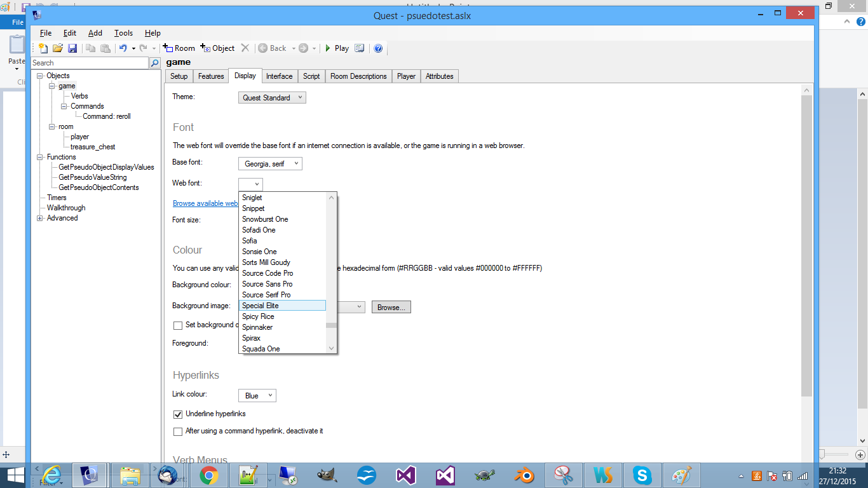
Task: Click the Undo icon in the toolbar
Action: pyautogui.click(x=123, y=48)
